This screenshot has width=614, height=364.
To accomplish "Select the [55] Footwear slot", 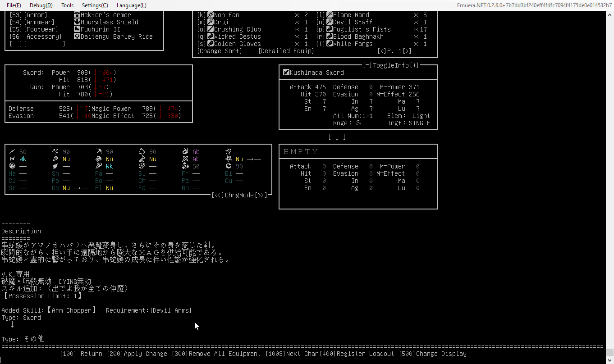I will click(34, 29).
